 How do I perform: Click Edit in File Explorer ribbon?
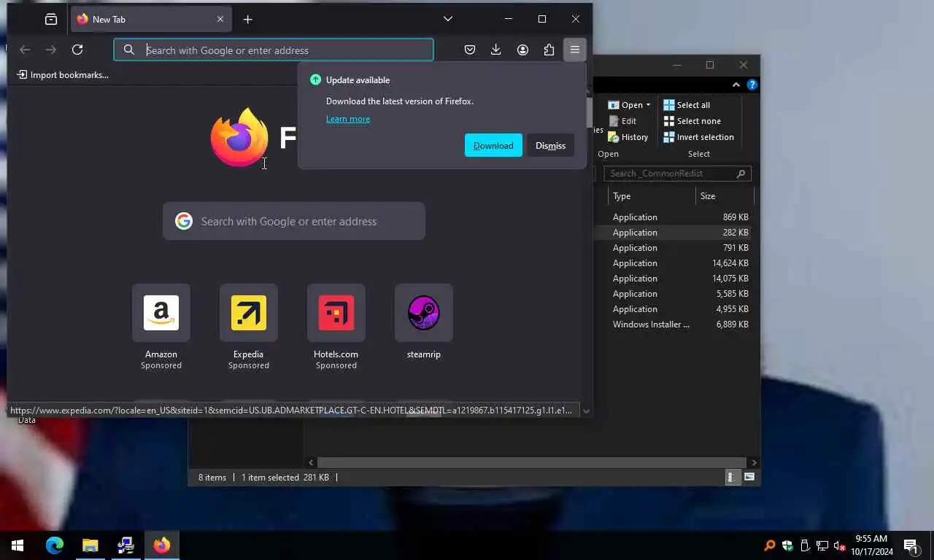click(622, 121)
